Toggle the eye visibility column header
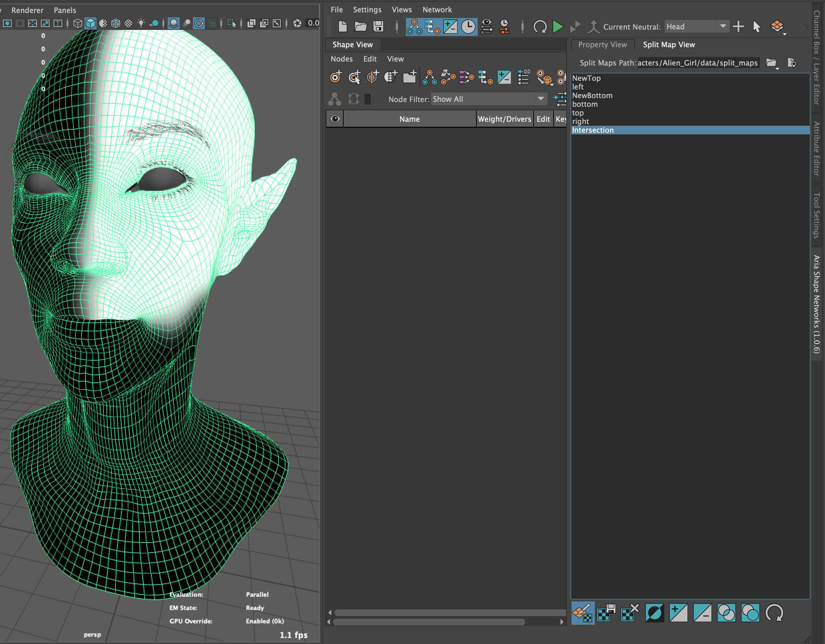The image size is (825, 644). point(335,119)
